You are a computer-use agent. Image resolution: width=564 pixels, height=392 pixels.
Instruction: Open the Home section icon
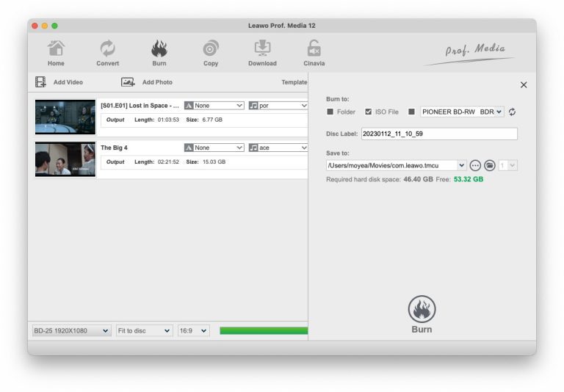click(x=56, y=50)
